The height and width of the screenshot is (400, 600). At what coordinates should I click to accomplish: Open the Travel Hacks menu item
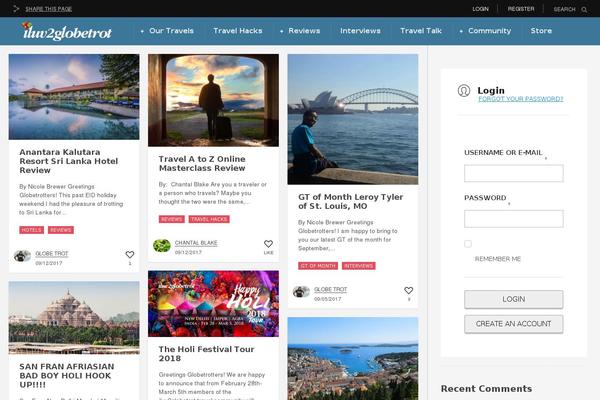238,31
